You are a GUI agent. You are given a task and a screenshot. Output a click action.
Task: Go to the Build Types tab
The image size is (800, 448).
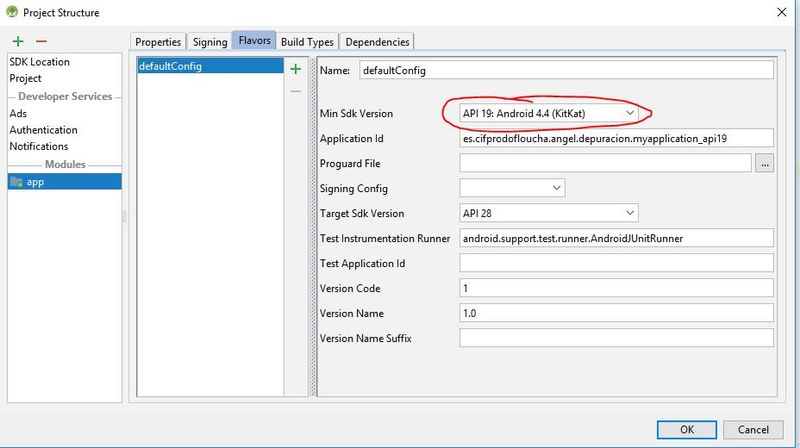click(x=307, y=42)
